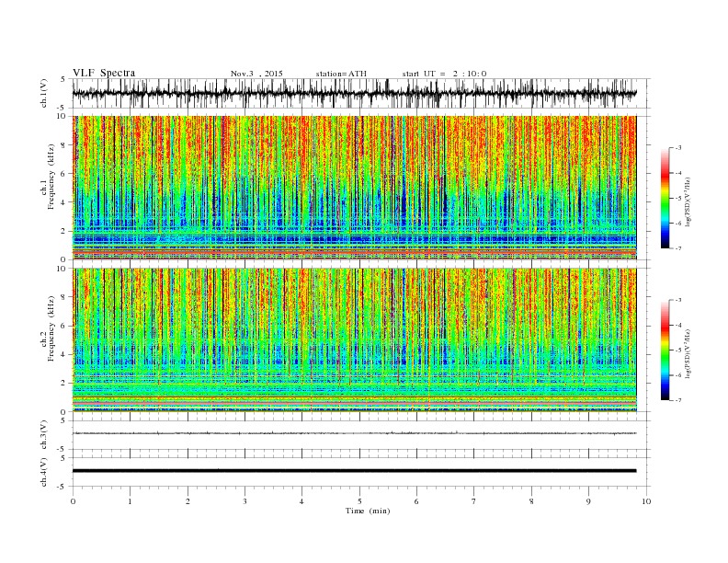Viewport: 728px width, 563px height.
Task: Click the '8' kHz tick on ch.2 axis
Action: point(64,297)
